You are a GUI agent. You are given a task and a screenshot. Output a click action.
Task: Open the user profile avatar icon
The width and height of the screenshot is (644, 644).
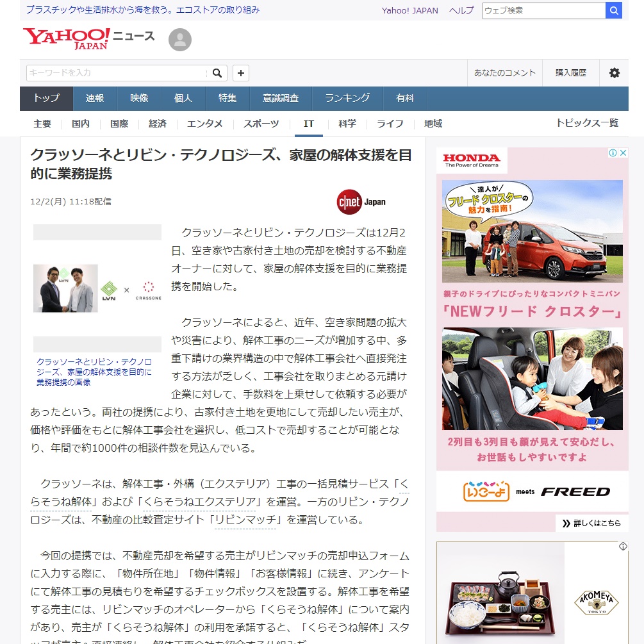[180, 40]
